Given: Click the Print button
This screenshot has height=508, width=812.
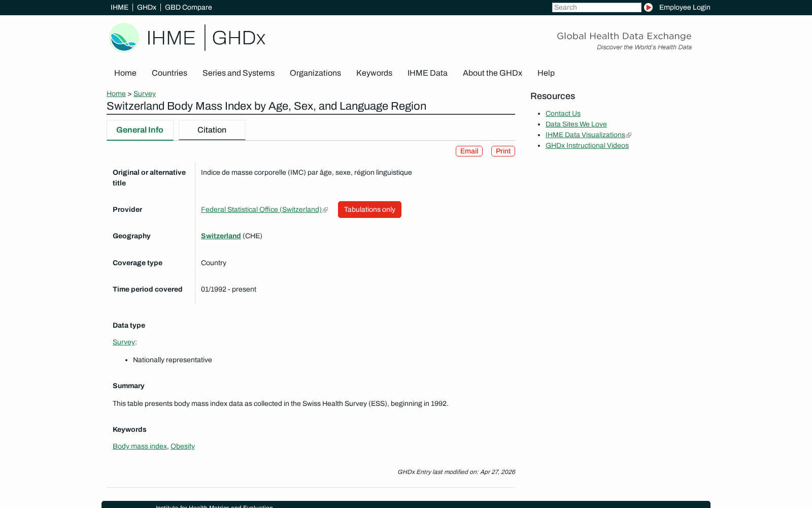Looking at the screenshot, I should pos(503,151).
